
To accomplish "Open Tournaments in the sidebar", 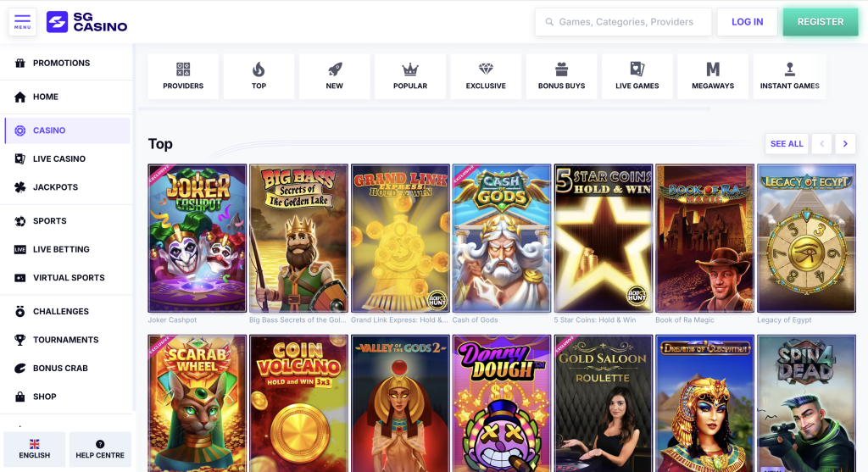I will 65,340.
